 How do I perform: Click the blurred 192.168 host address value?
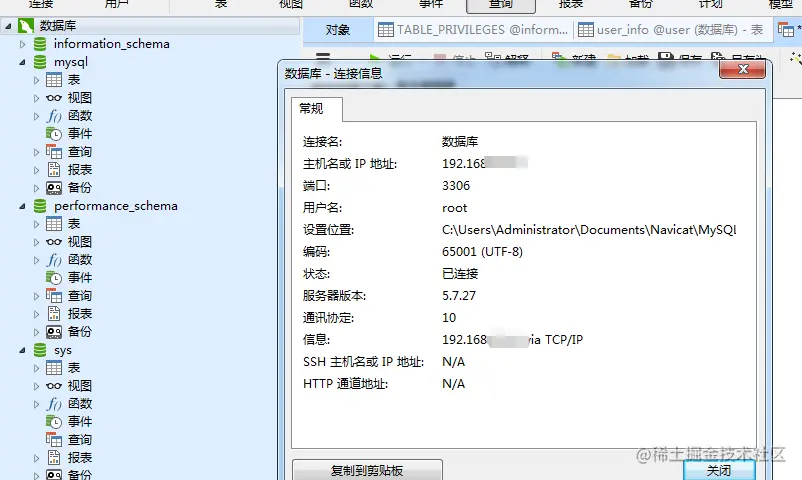point(484,163)
